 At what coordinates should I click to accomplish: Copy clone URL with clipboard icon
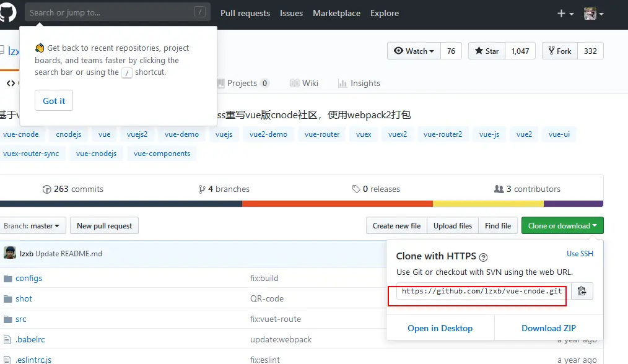pos(582,291)
